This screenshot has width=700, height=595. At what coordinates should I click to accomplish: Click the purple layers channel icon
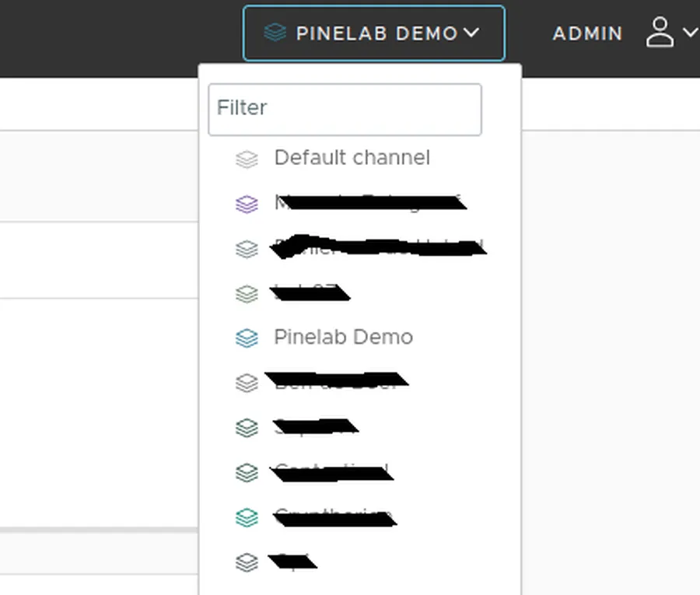pos(247,204)
